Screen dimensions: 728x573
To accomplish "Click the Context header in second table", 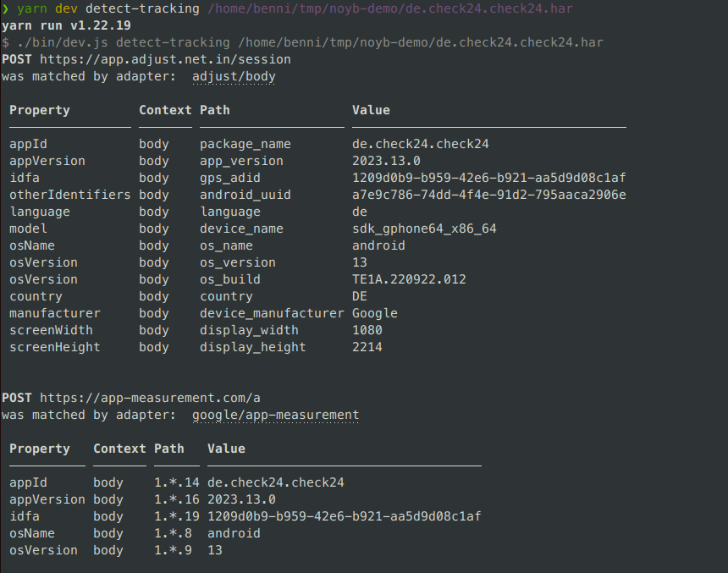I will 119,449.
